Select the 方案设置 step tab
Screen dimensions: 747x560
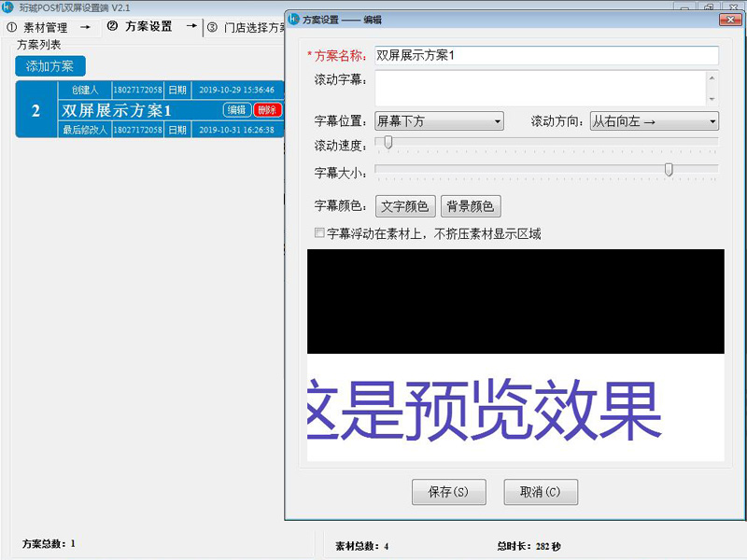click(148, 27)
